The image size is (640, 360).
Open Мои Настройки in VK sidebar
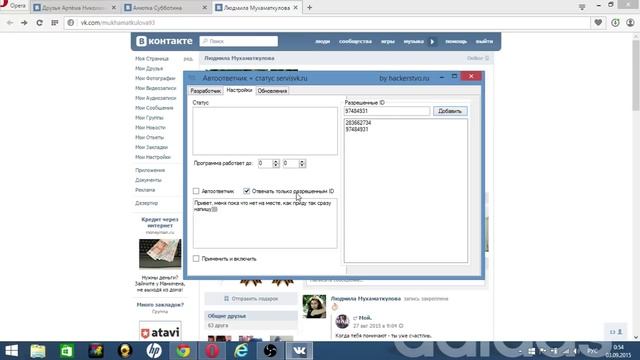[x=153, y=157]
